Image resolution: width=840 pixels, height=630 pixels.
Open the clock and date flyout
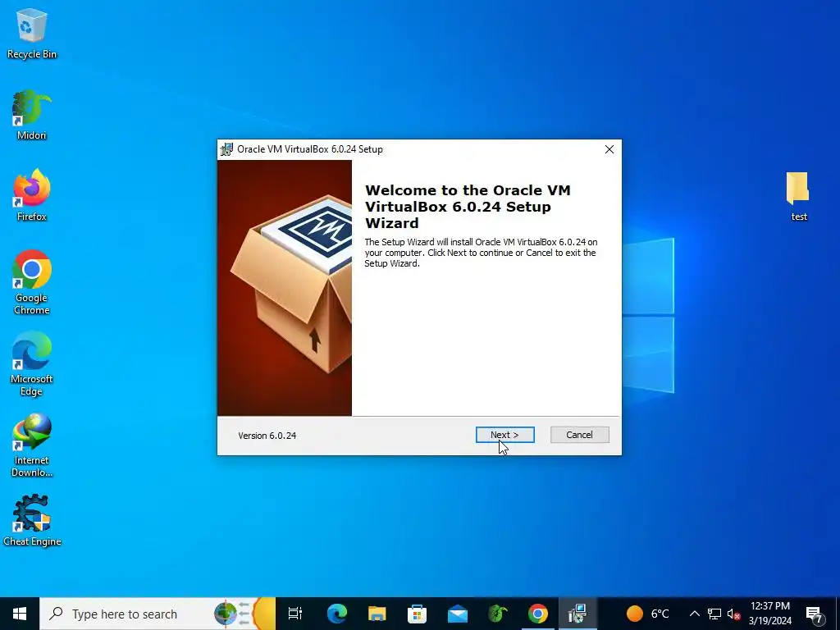pyautogui.click(x=770, y=614)
